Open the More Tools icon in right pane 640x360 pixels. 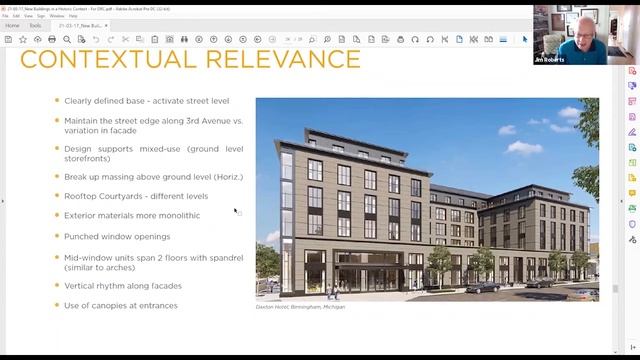632,239
